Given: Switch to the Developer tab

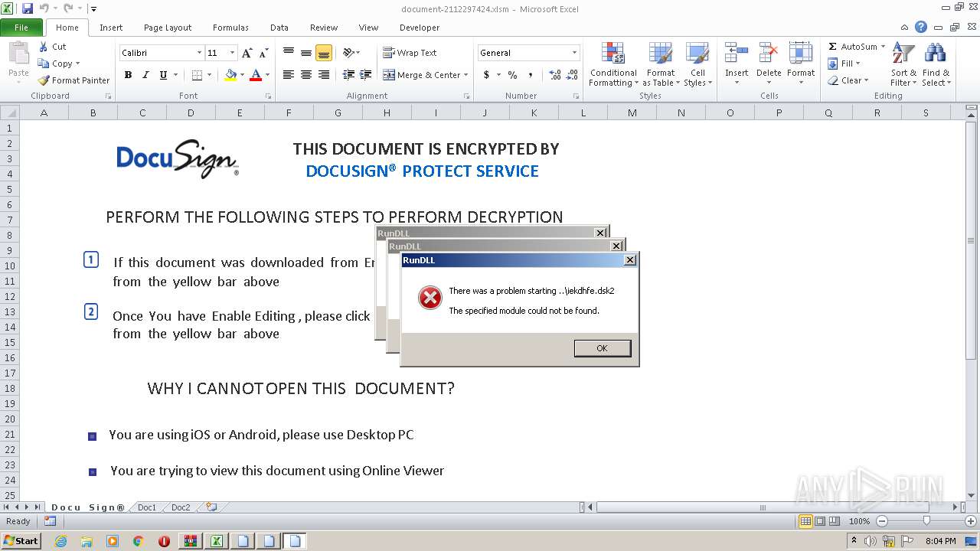Looking at the screenshot, I should tap(420, 28).
